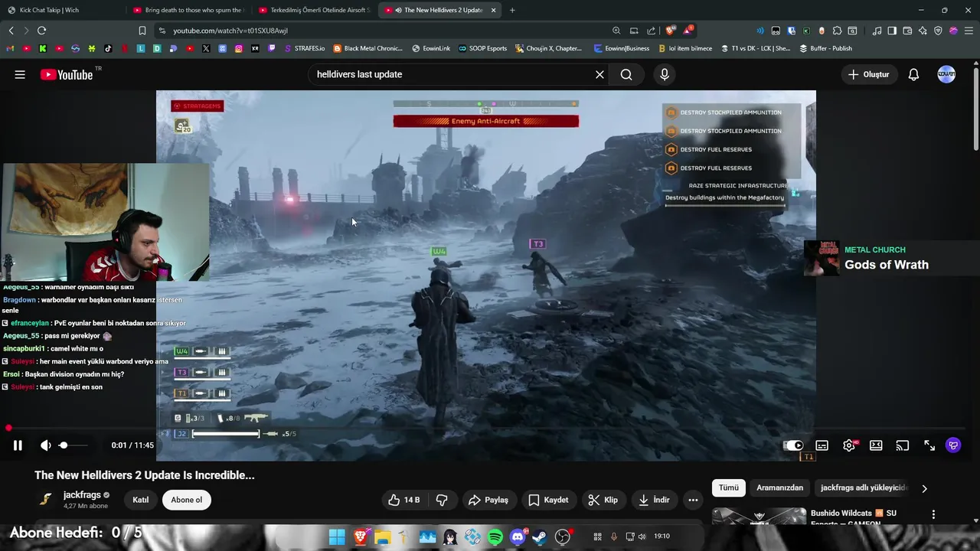Open the jackfrags channel name
The width and height of the screenshot is (980, 551).
(x=82, y=494)
